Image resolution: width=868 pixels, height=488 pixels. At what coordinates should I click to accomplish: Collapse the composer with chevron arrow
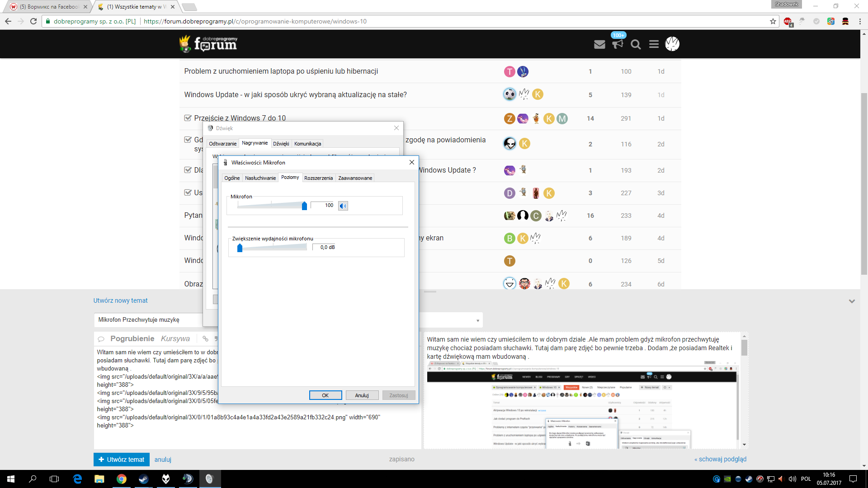point(852,301)
